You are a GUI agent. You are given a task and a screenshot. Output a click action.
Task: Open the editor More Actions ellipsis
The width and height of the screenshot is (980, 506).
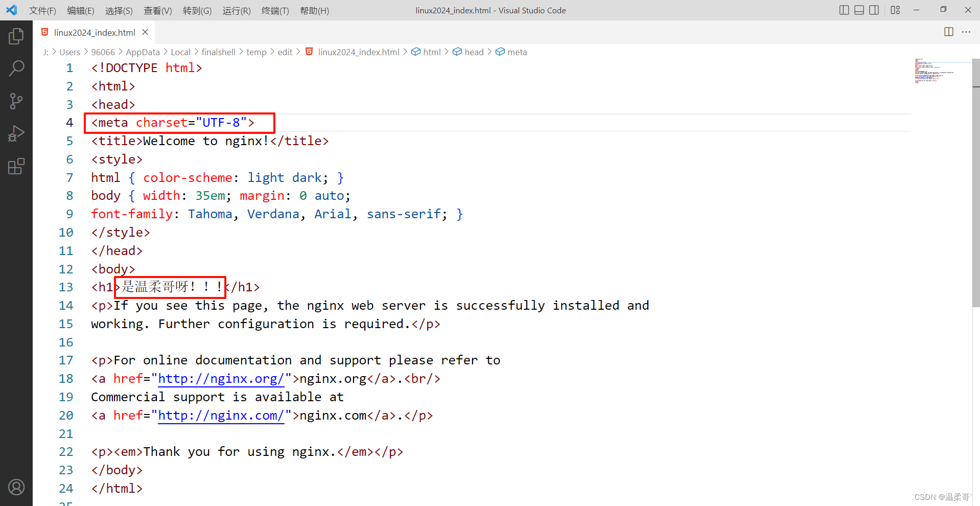966,32
